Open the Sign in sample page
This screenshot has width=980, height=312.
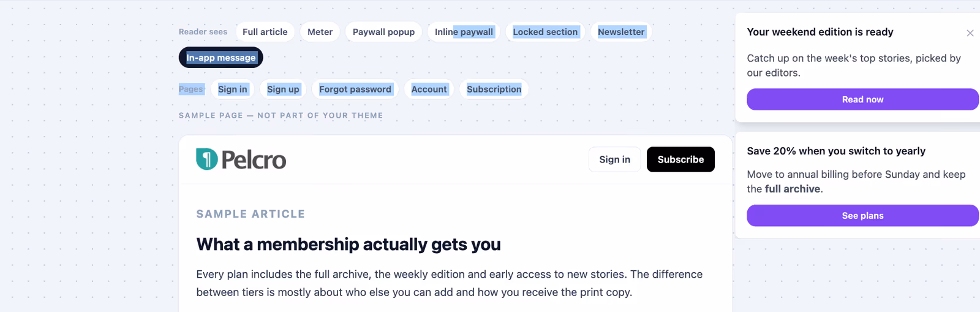[233, 89]
